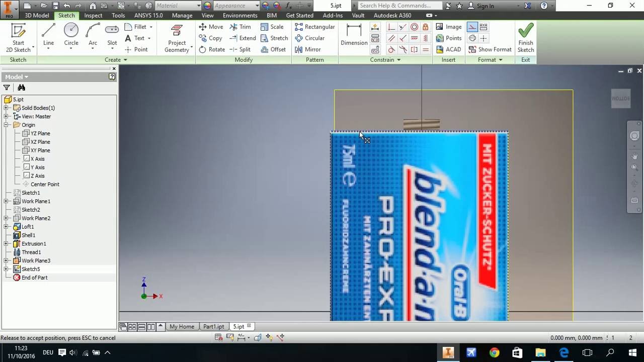Click Project Geometry tool

click(177, 38)
